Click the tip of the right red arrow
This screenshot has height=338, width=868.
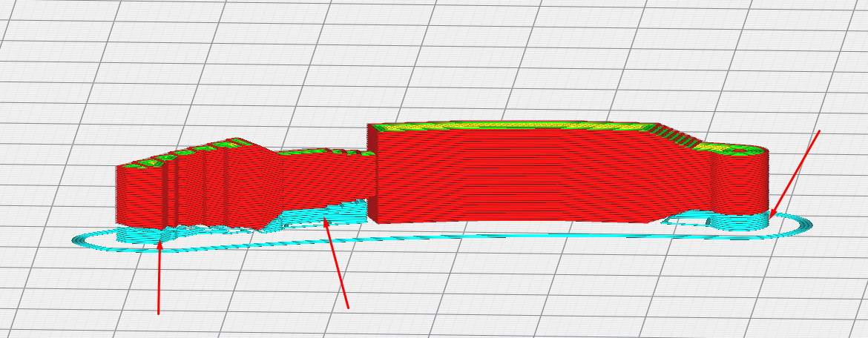point(771,218)
